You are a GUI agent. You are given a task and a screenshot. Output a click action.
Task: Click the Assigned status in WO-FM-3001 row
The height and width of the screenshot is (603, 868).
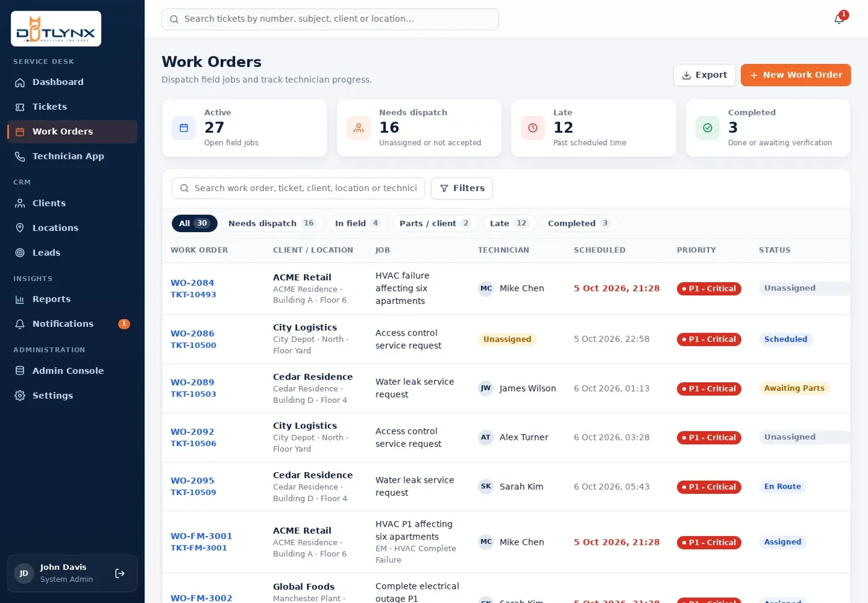pos(782,542)
